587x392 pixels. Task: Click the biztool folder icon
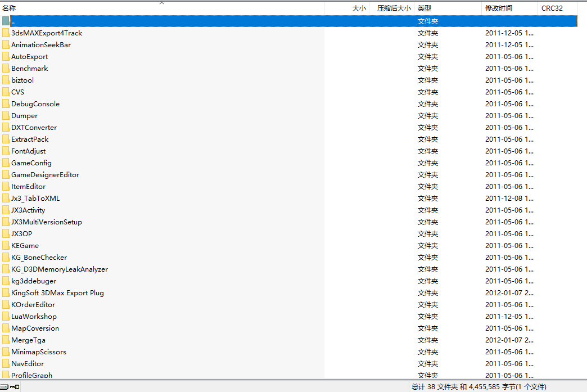pyautogui.click(x=6, y=80)
